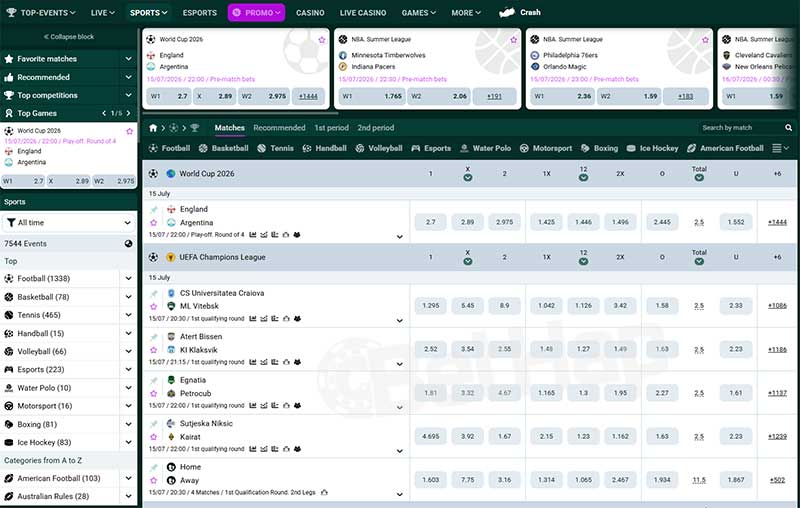
Task: Open World Cup Total column dropdown
Action: 699,177
